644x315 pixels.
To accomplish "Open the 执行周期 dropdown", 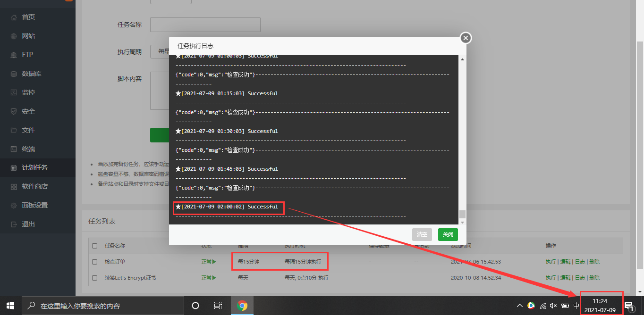I will [x=160, y=51].
